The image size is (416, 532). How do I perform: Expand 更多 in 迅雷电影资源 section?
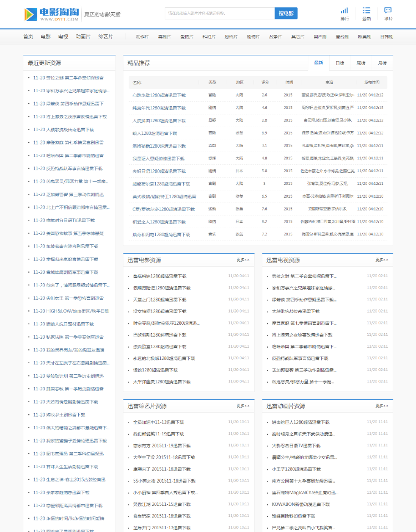[x=243, y=260]
